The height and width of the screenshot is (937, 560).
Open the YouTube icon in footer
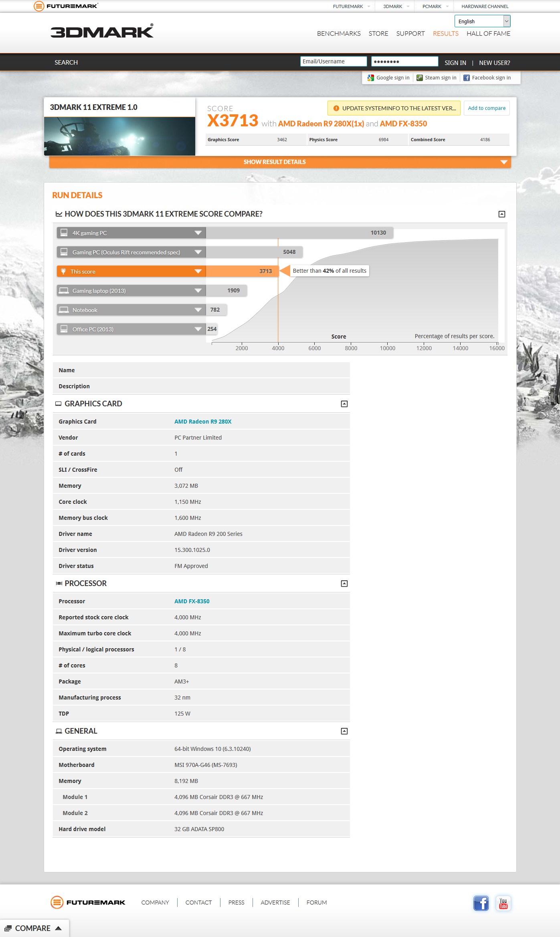(503, 903)
